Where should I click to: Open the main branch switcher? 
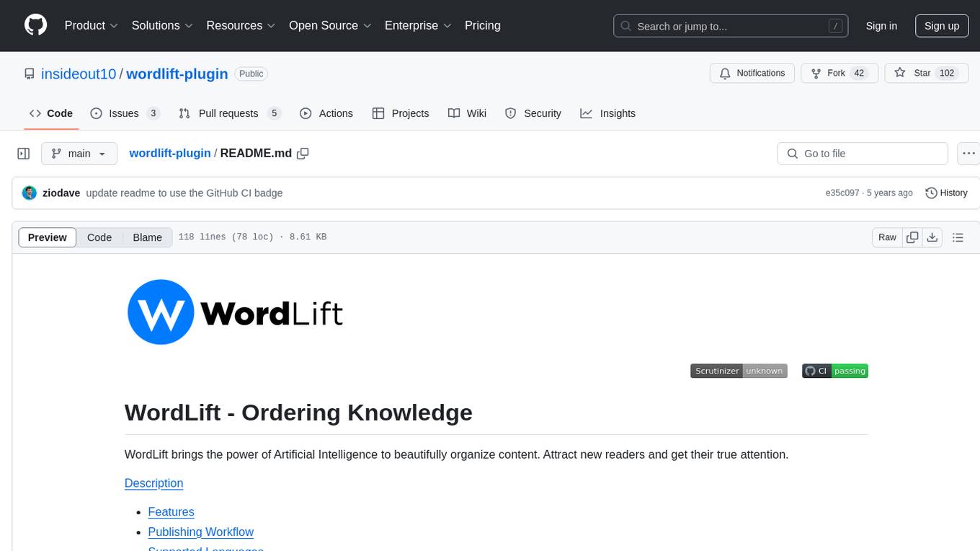[79, 154]
